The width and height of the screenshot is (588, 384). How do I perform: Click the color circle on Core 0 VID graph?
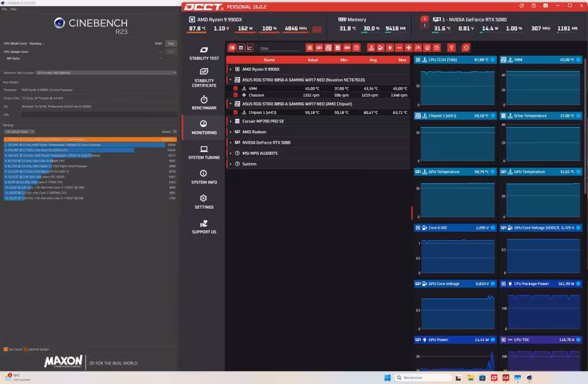(493, 228)
